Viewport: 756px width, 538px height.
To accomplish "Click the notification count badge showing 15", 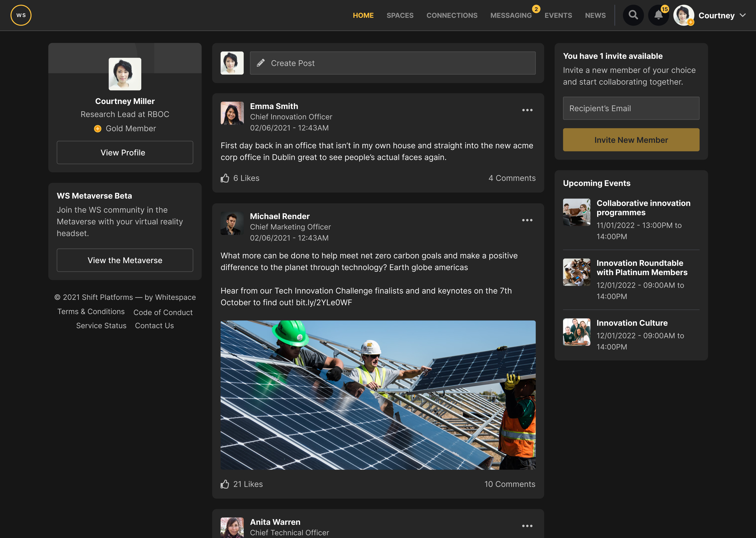I will point(664,9).
